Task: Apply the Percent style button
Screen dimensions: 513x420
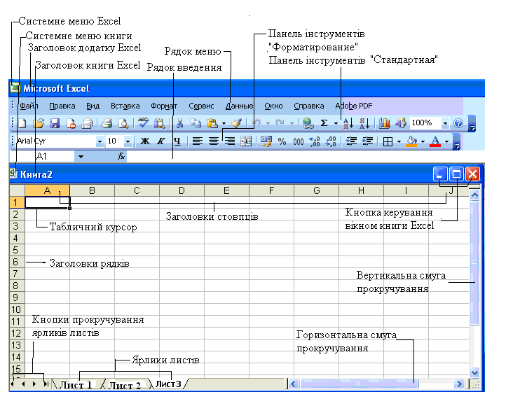Action: (x=282, y=141)
